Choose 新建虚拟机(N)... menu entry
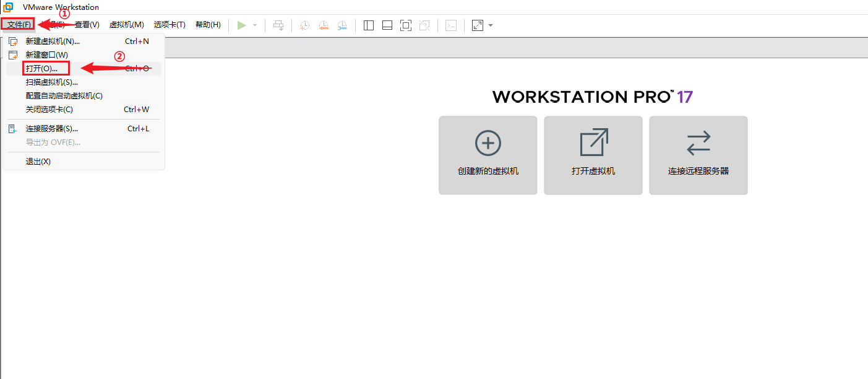 tap(53, 41)
